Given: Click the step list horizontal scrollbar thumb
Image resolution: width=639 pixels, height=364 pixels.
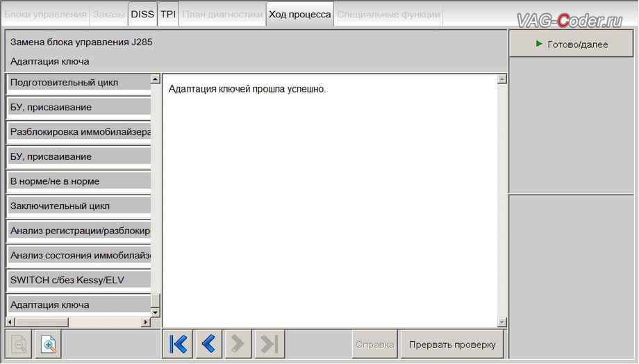Looking at the screenshot, I should point(42,322).
